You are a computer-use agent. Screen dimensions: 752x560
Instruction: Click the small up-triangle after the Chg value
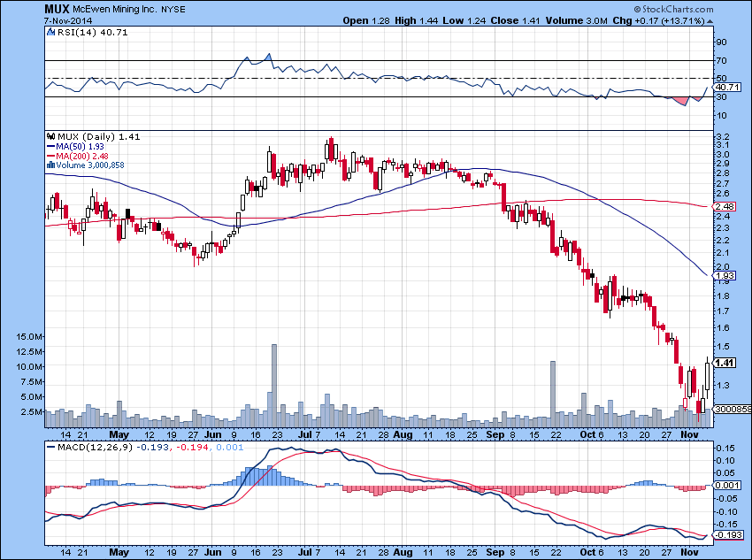(710, 21)
